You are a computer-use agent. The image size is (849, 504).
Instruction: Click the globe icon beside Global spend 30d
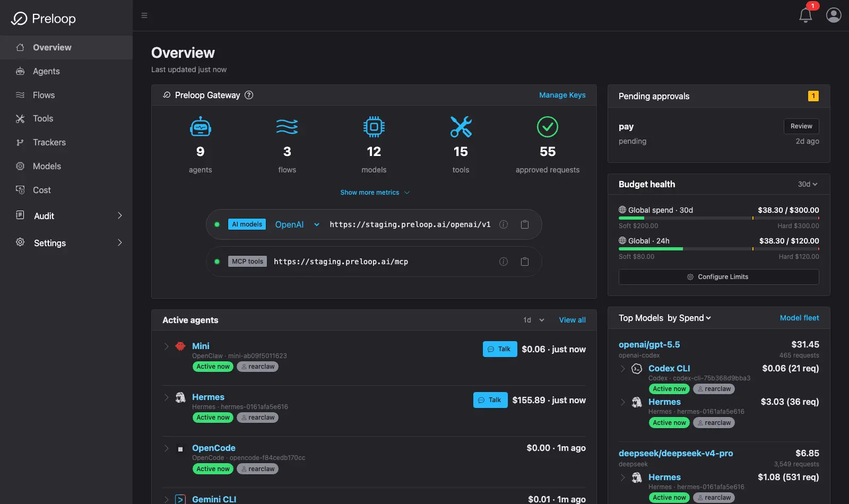622,210
